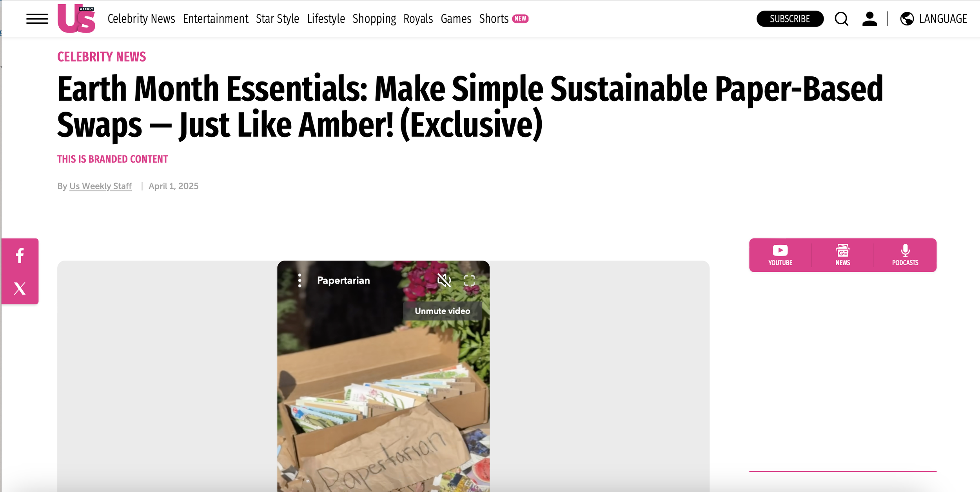Screen dimensions: 980x492
Task: Open the Us Weekly Staff author link
Action: coord(100,186)
